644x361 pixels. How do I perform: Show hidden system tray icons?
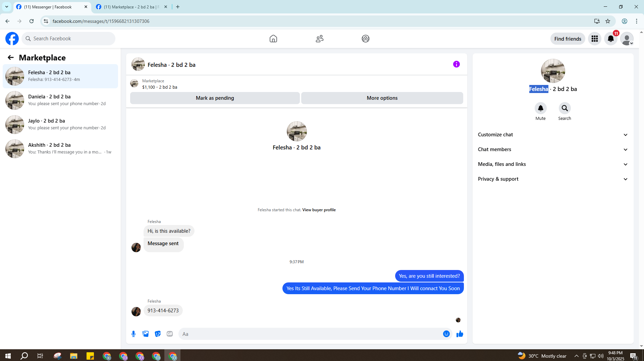point(577,356)
